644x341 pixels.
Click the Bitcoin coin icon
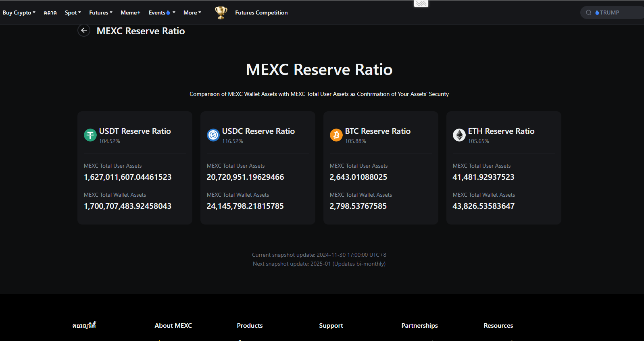336,135
